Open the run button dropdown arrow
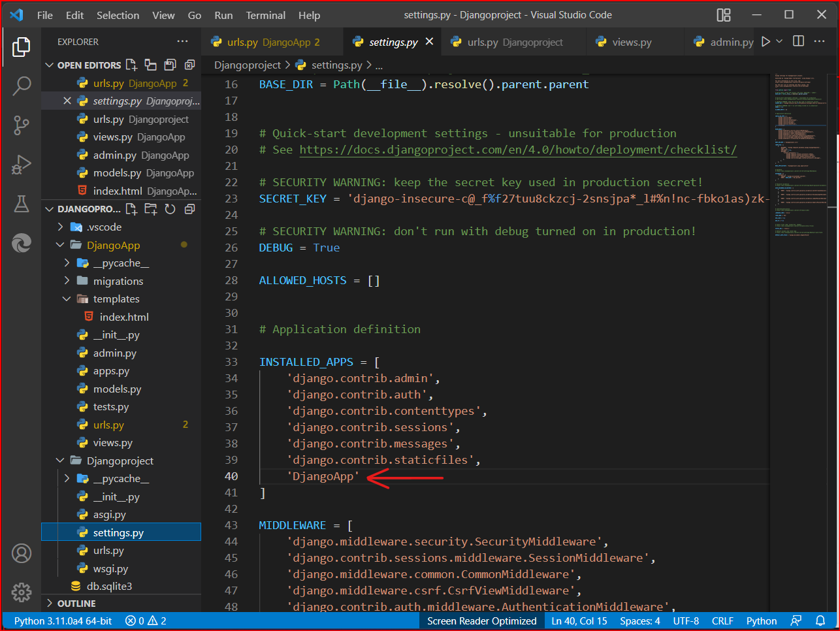Image resolution: width=840 pixels, height=631 pixels. click(x=779, y=41)
